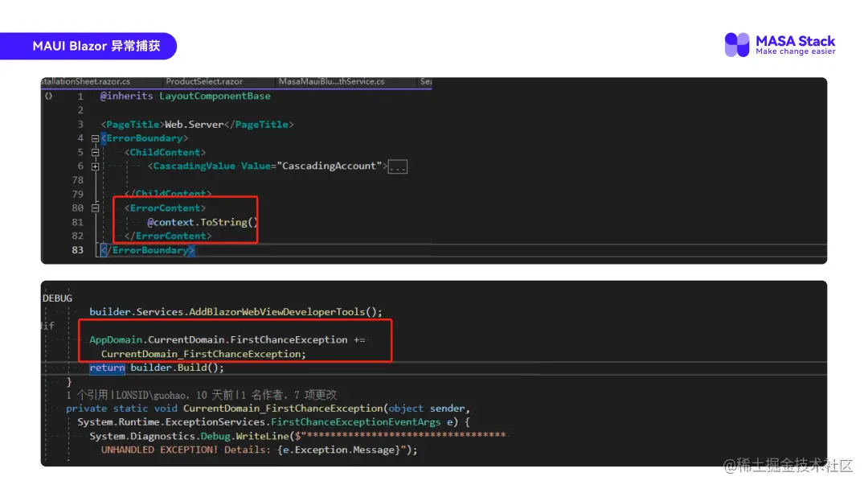Select the stallationSheet.razor.cs tab
Screen dimensions: 868x489
[x=86, y=81]
